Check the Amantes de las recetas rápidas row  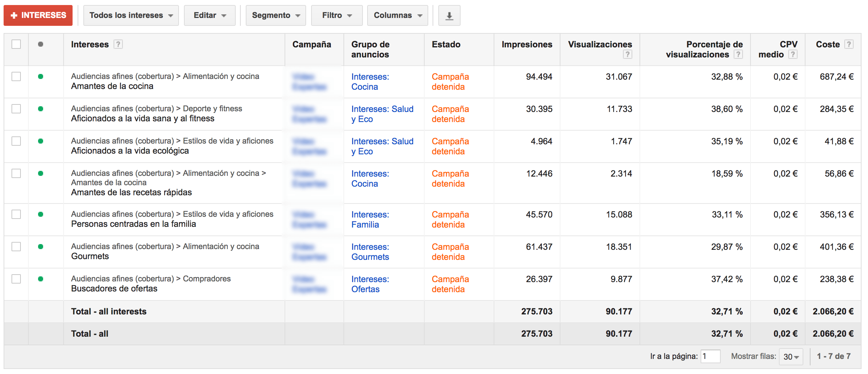[16, 173]
